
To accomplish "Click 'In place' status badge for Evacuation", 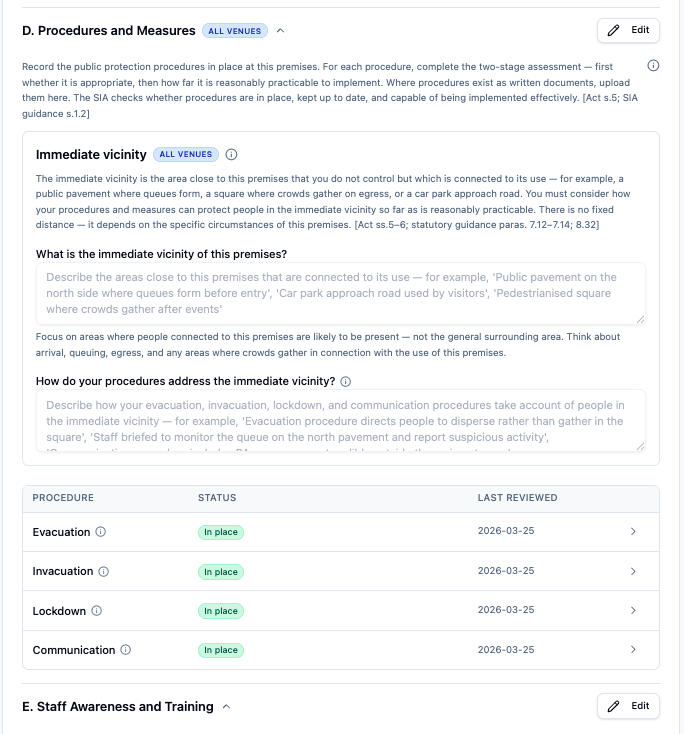I will pos(221,532).
